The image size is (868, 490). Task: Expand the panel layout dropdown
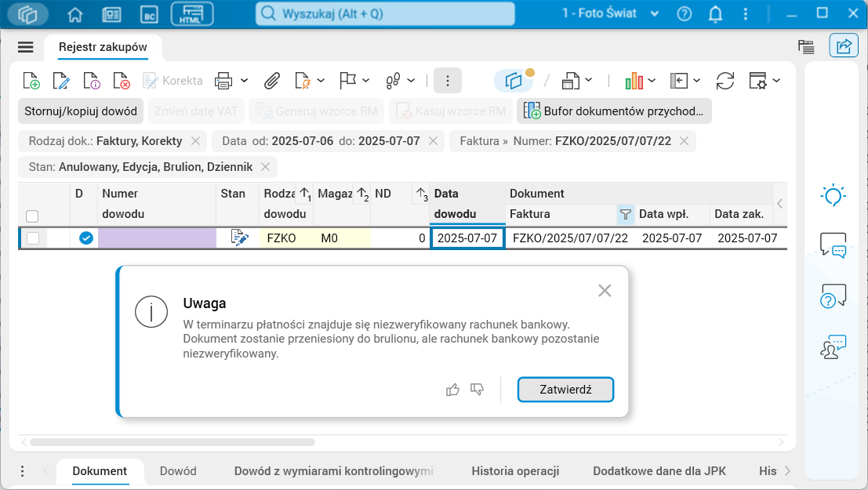coord(696,81)
